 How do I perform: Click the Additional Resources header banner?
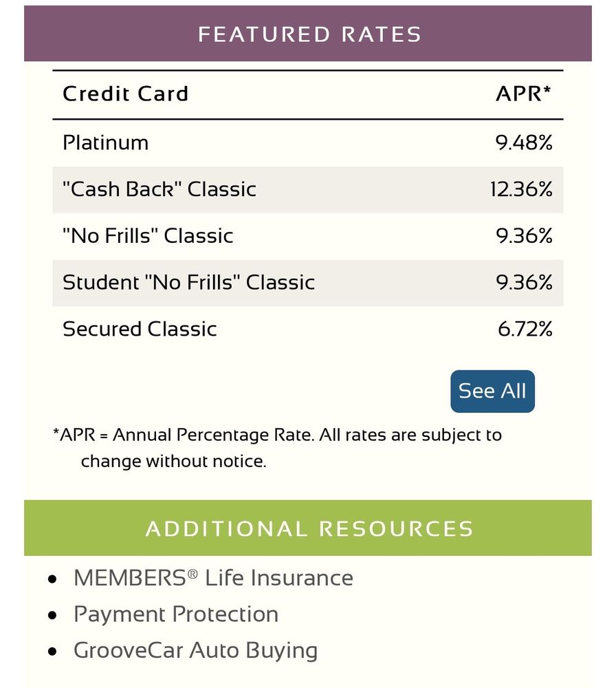[x=308, y=528]
